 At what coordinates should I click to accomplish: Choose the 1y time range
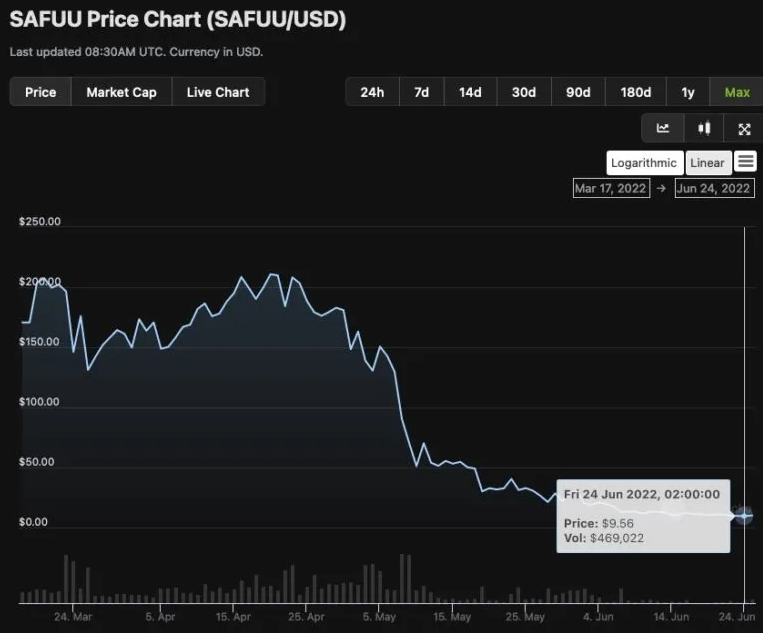click(688, 92)
